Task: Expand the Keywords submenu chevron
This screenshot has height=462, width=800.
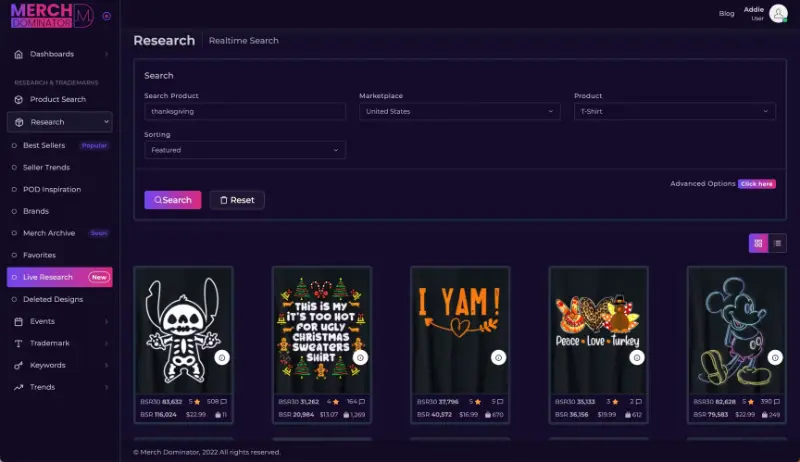Action: (x=106, y=365)
